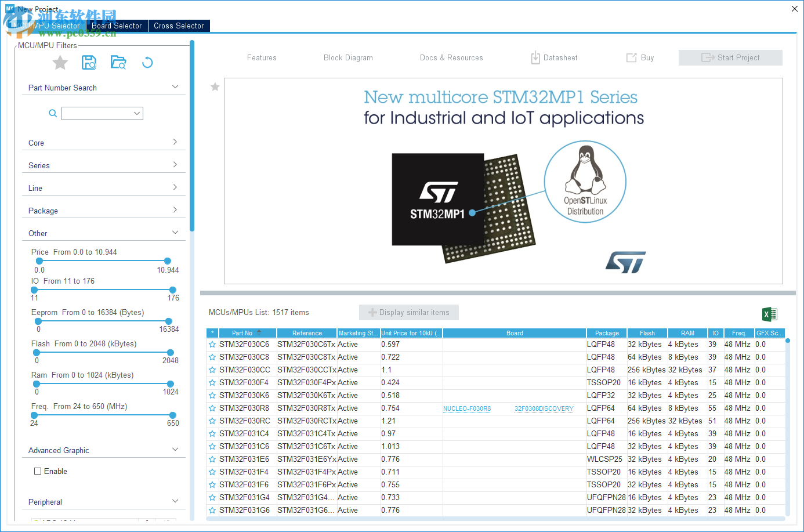804x532 pixels.
Task: Mark STM32F030C6 as a favorite
Action: 212,344
